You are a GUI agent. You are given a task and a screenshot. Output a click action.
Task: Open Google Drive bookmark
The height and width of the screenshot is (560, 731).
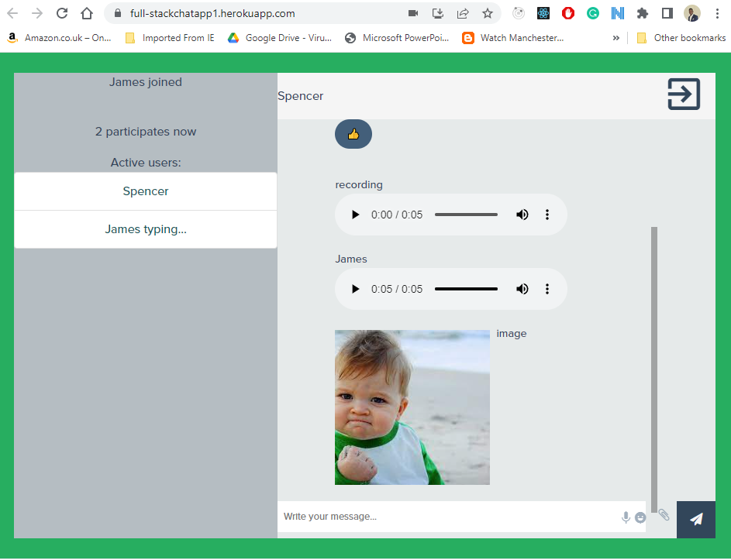coord(280,38)
